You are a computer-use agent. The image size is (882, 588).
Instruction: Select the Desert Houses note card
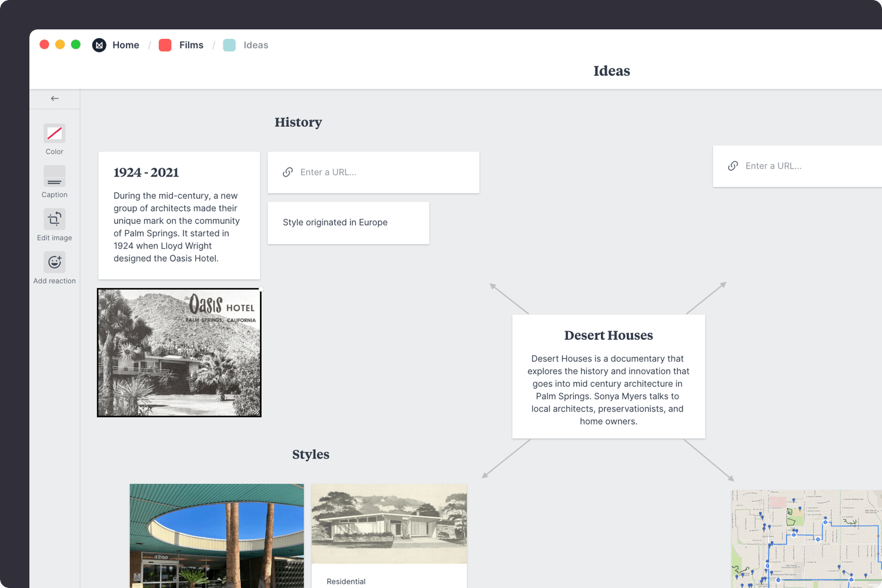tap(609, 376)
